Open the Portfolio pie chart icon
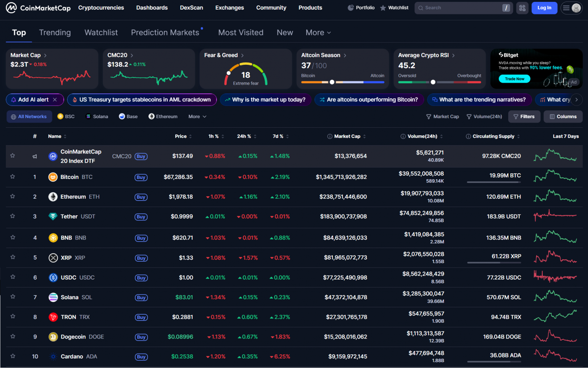The width and height of the screenshot is (588, 368). tap(351, 8)
